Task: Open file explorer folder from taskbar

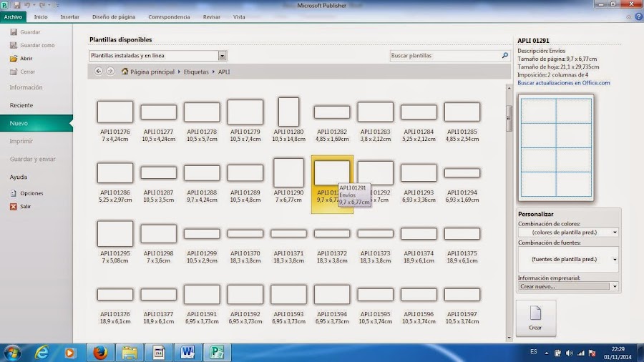Action: (129, 353)
